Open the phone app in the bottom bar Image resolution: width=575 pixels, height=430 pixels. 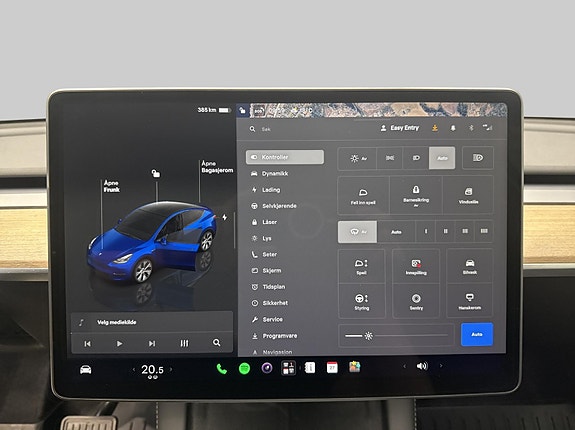pos(221,368)
